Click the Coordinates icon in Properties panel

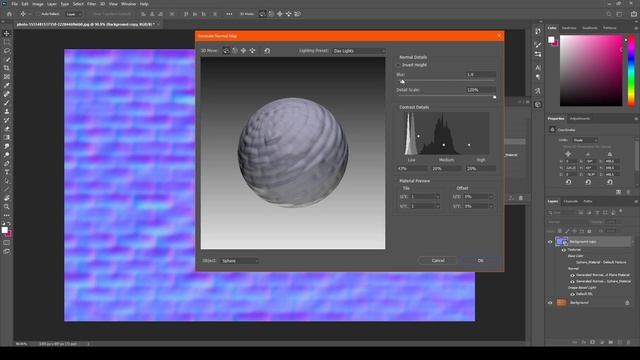tap(552, 129)
